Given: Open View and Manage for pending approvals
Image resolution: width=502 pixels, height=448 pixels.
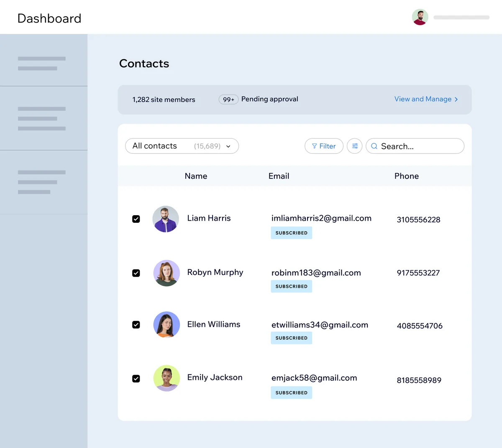Looking at the screenshot, I should point(423,99).
